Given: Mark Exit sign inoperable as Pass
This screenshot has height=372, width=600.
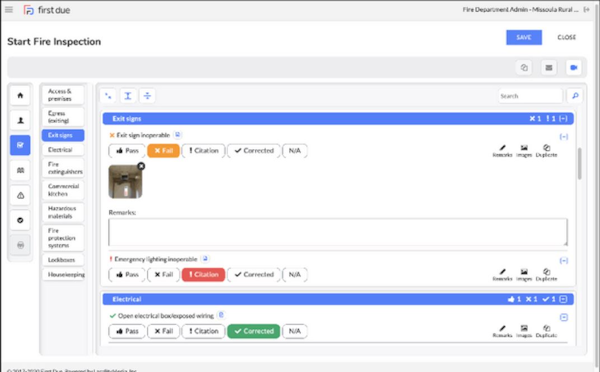Looking at the screenshot, I should tap(127, 151).
